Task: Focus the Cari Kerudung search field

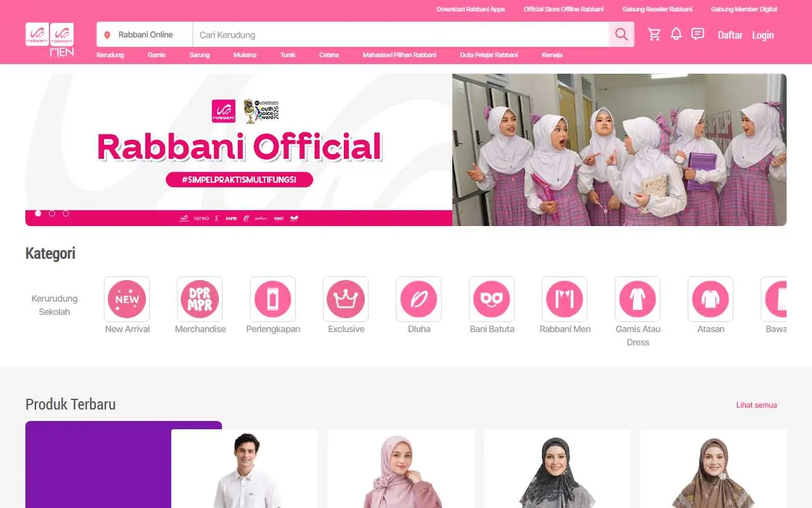Action: tap(401, 34)
